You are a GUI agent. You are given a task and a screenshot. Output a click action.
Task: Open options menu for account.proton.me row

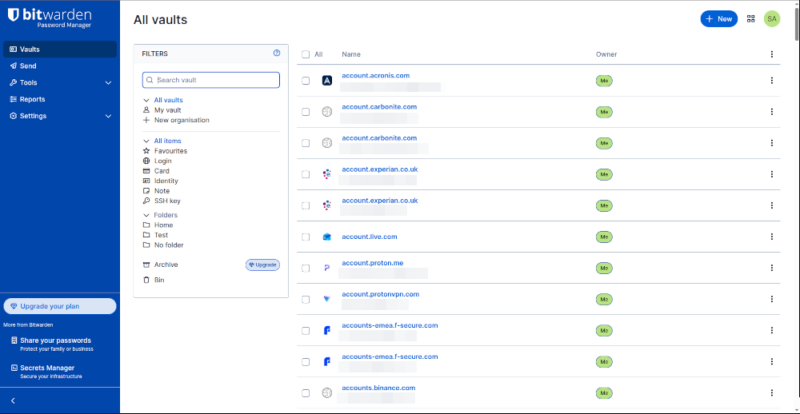[771, 268]
